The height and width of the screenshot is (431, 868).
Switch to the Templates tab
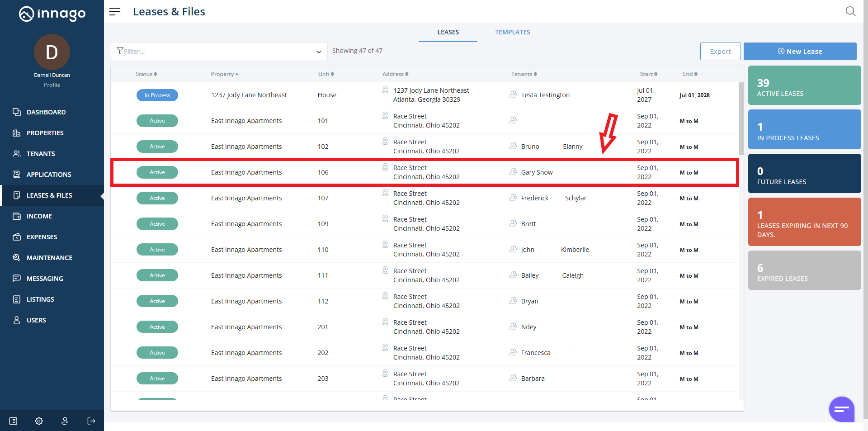click(x=512, y=32)
